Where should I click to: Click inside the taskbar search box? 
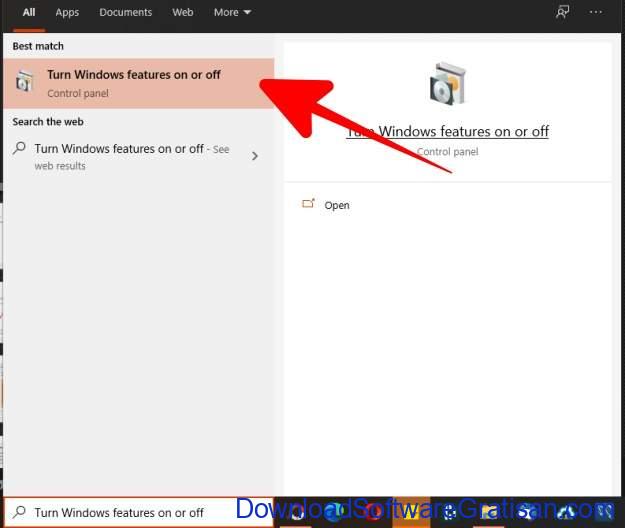(x=138, y=512)
